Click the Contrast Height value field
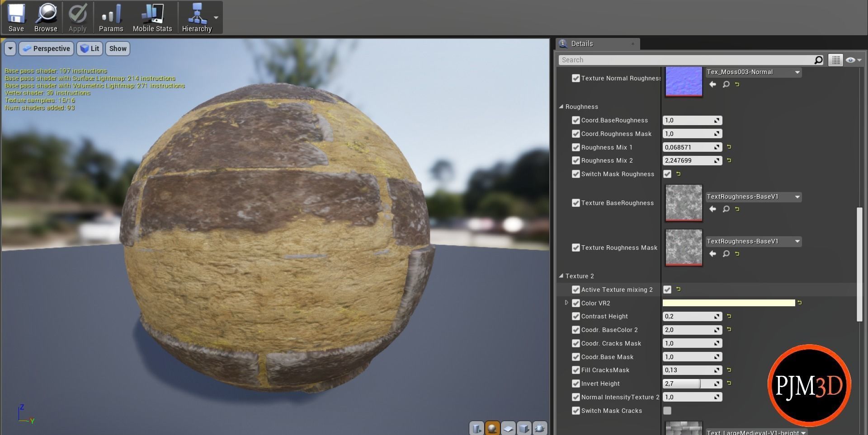This screenshot has height=435, width=868. click(692, 316)
